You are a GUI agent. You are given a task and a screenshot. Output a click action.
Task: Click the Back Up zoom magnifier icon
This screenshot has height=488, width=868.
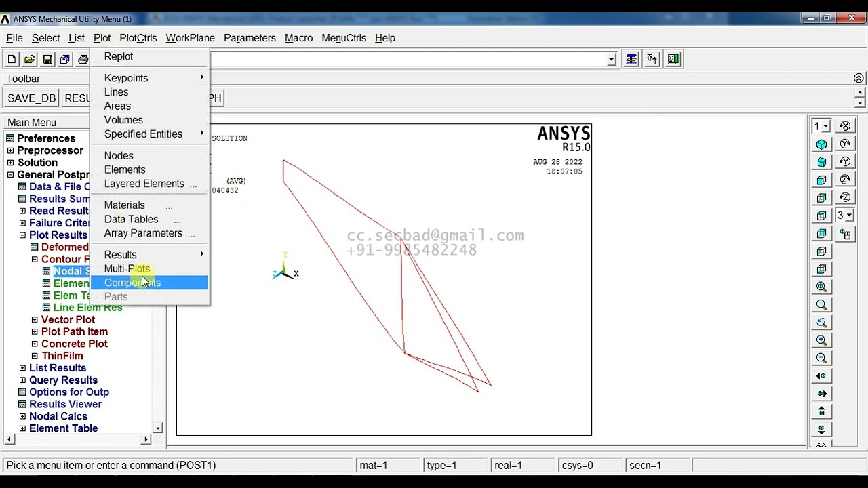[821, 323]
